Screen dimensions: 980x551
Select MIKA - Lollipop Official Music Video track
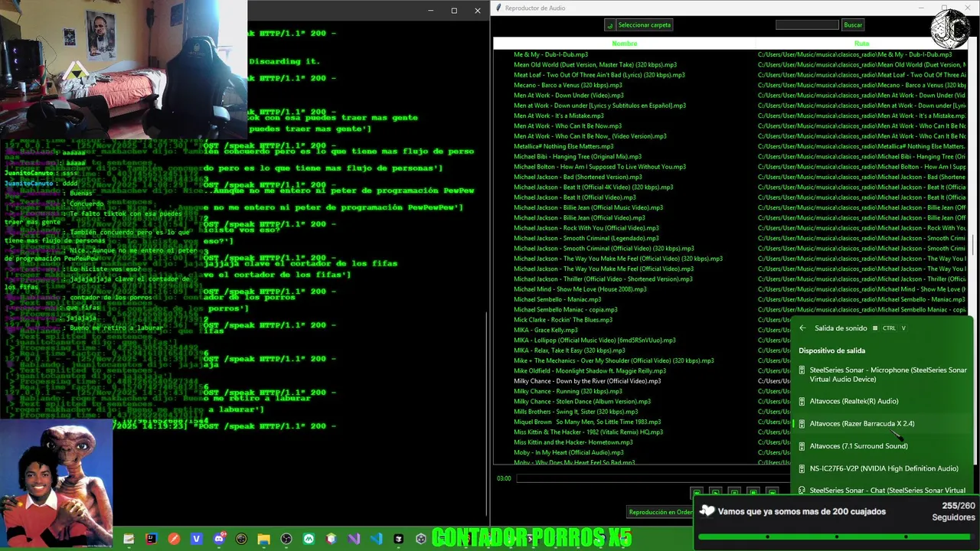pyautogui.click(x=595, y=340)
